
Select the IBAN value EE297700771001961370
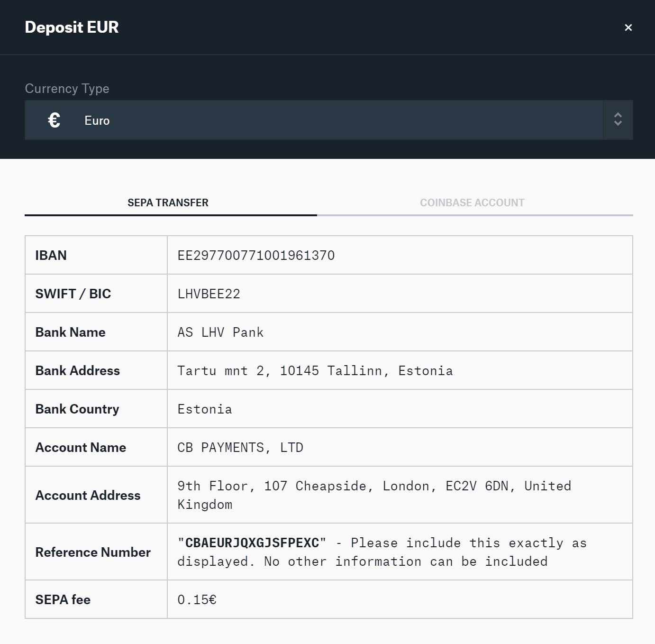(x=256, y=256)
